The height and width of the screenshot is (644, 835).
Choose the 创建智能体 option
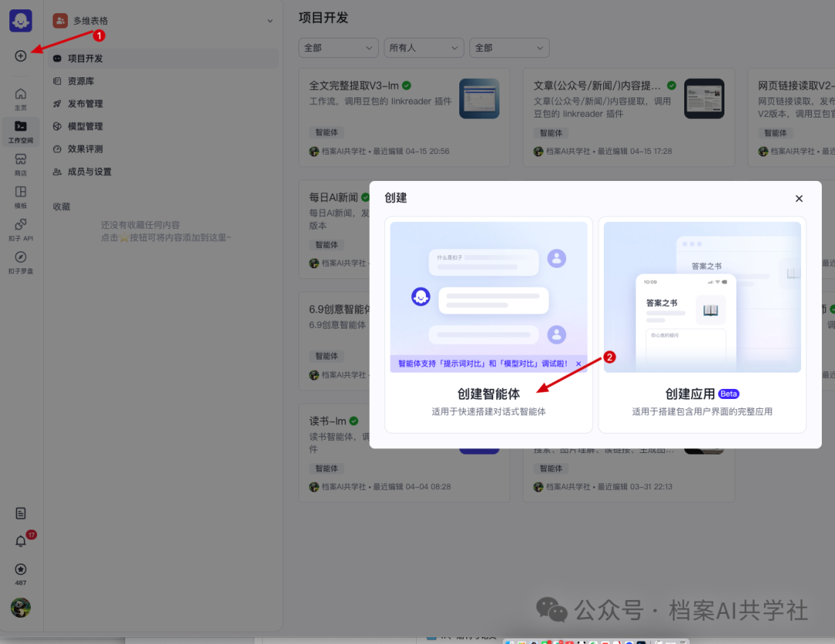[x=489, y=325]
